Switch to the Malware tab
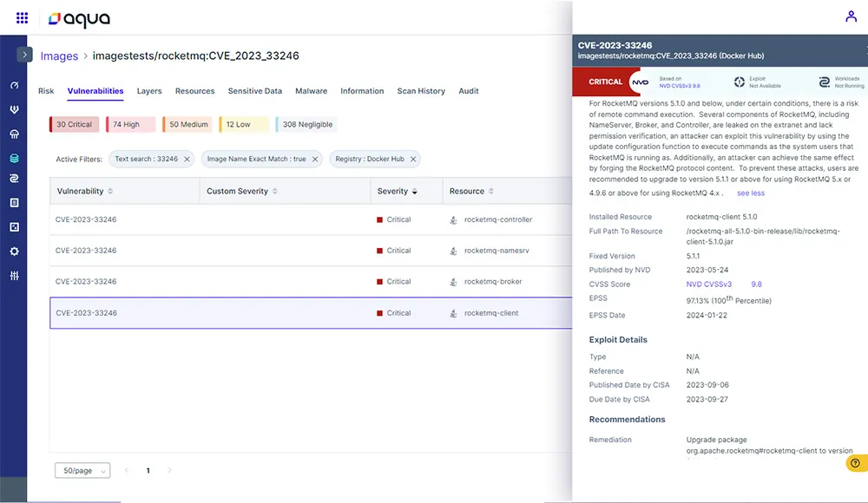The width and height of the screenshot is (868, 503). pyautogui.click(x=311, y=91)
